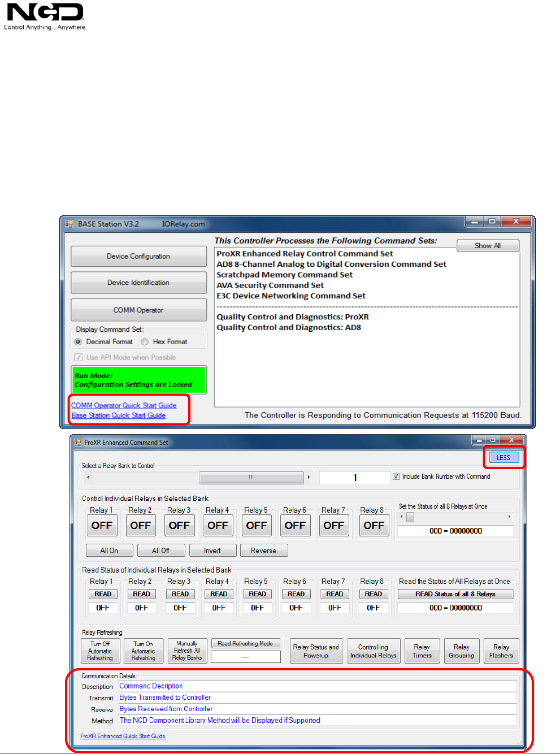560x754 pixels.
Task: Click right arrow of relay status slider
Action: coord(509,517)
